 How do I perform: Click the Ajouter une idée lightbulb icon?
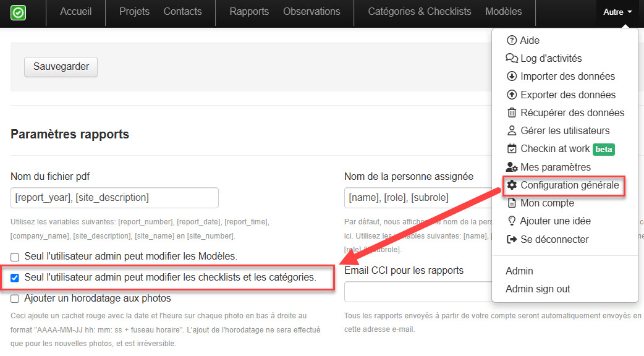tap(511, 221)
